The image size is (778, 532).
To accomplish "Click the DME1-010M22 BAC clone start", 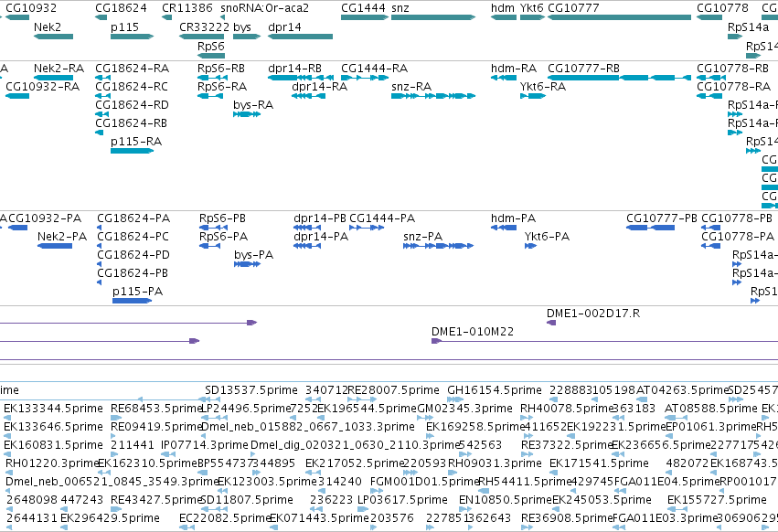I will pyautogui.click(x=436, y=341).
